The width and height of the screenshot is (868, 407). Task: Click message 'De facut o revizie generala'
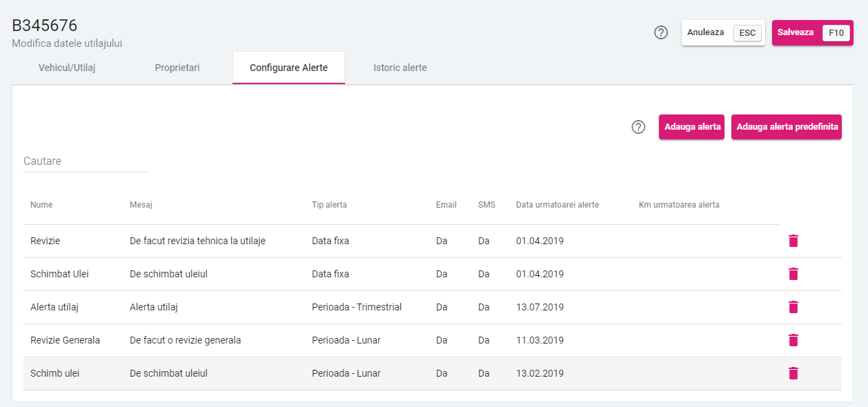[x=185, y=340]
